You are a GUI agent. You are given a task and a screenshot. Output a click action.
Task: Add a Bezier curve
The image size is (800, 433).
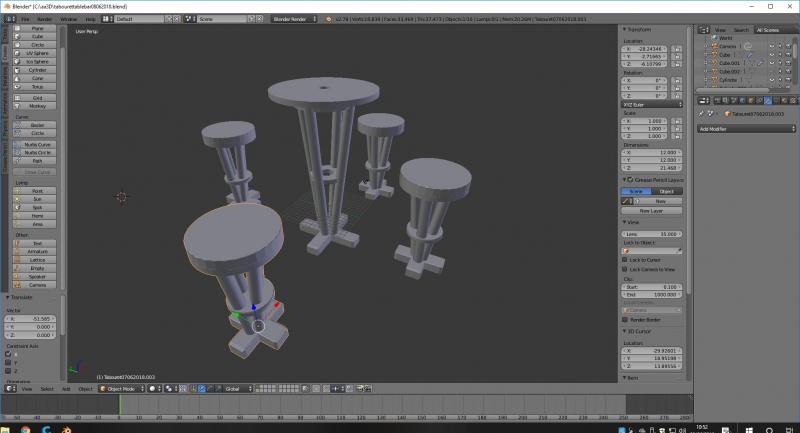pyautogui.click(x=37, y=125)
